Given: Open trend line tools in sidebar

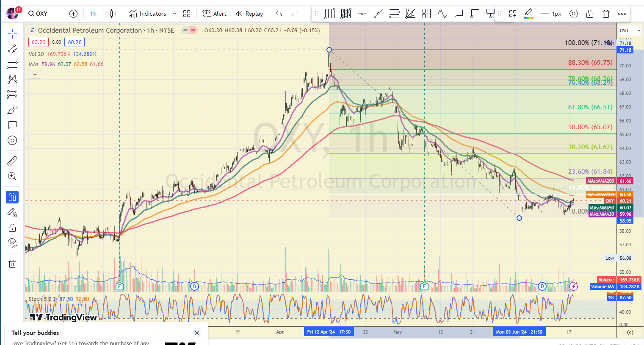Looking at the screenshot, I should tap(12, 49).
